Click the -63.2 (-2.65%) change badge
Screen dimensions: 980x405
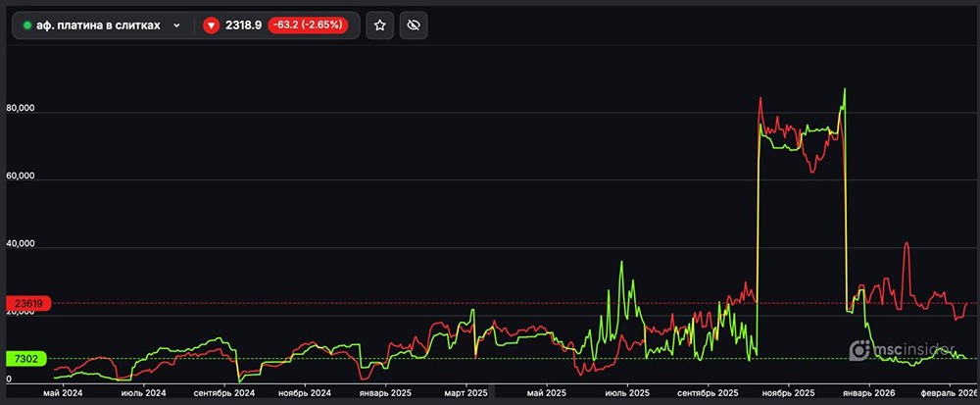tap(307, 25)
